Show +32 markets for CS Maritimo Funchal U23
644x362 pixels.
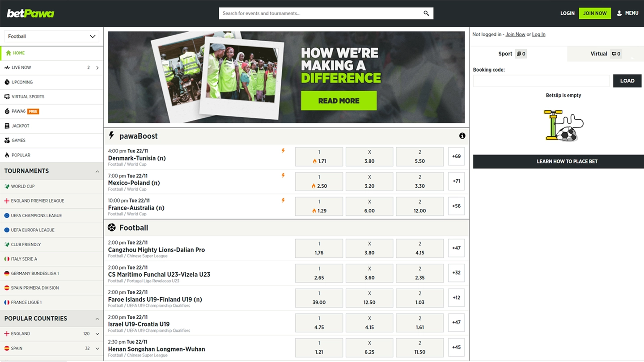point(456,273)
